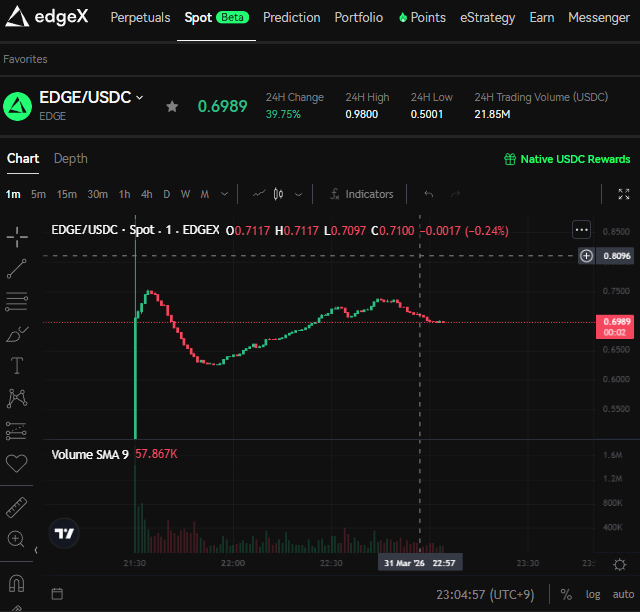Select the 5m timeframe

(x=38, y=194)
